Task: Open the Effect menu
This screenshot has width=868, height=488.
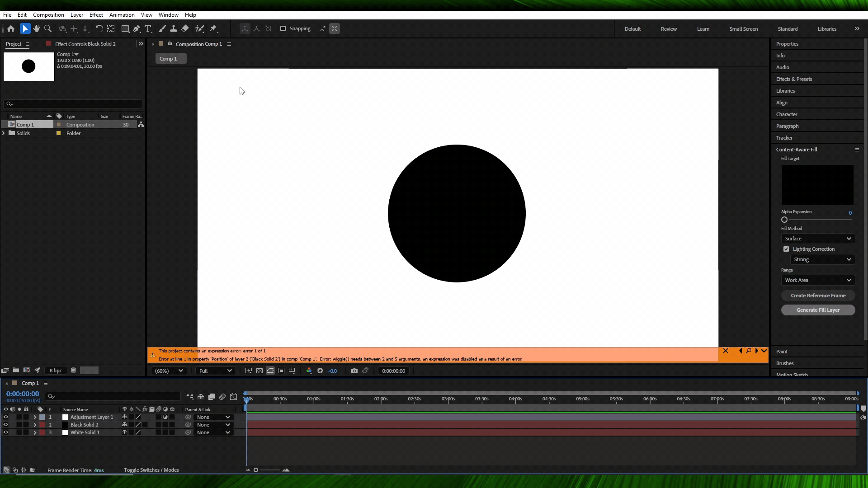Action: pos(96,15)
